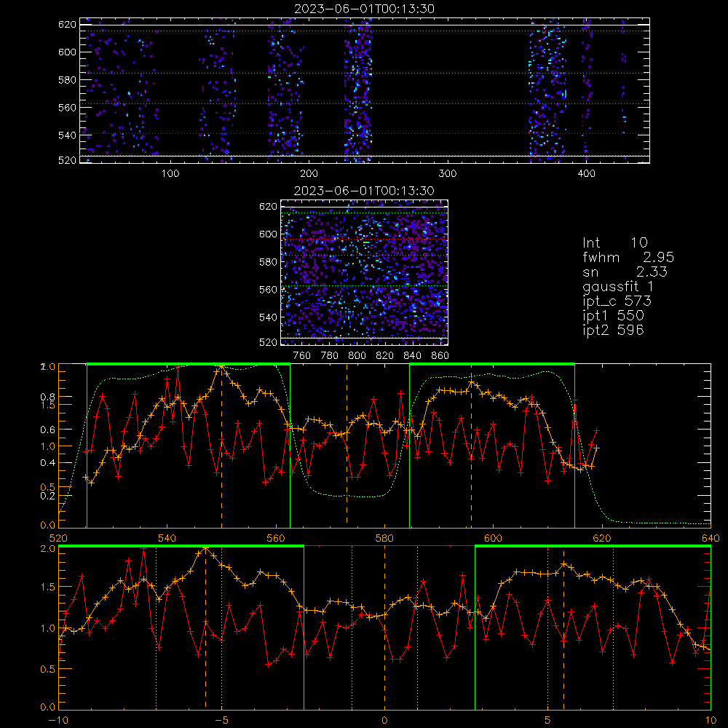Click the vertical band near 370 in spectrogram
The height and width of the screenshot is (728, 728).
[547, 90]
